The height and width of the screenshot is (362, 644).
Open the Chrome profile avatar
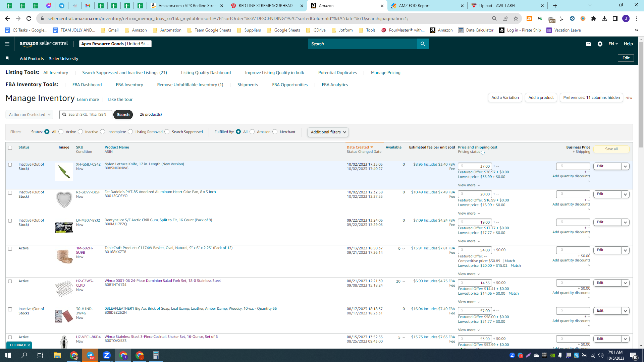(626, 18)
